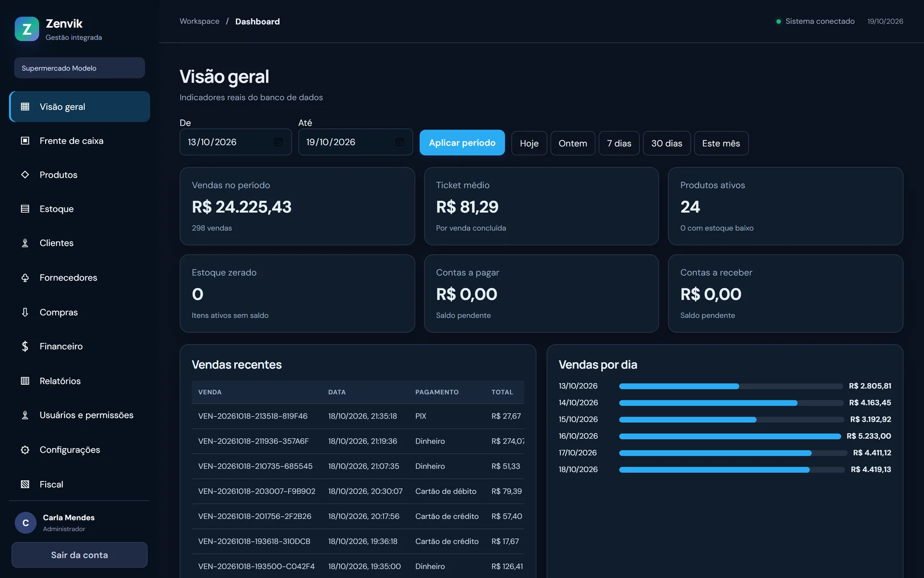Viewport: 924px width, 578px height.
Task: Click the Carla Mendes avatar
Action: 26,523
